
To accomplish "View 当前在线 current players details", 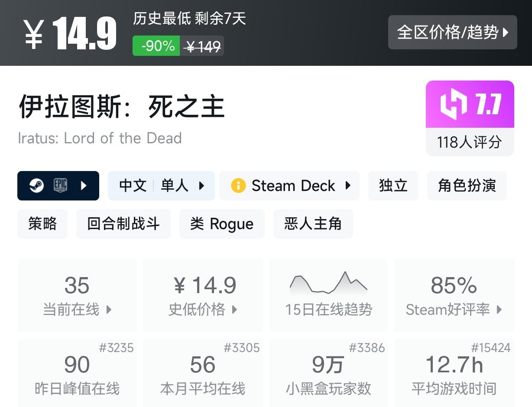I will coord(77,295).
